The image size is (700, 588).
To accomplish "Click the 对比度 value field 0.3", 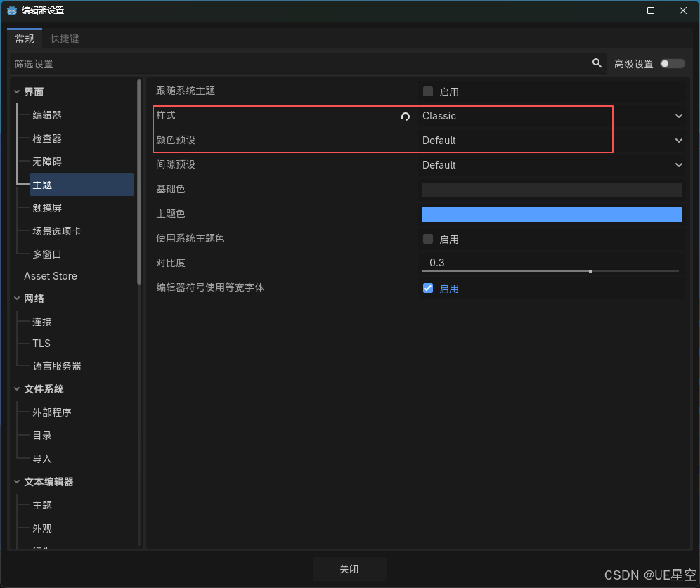I will 550,262.
